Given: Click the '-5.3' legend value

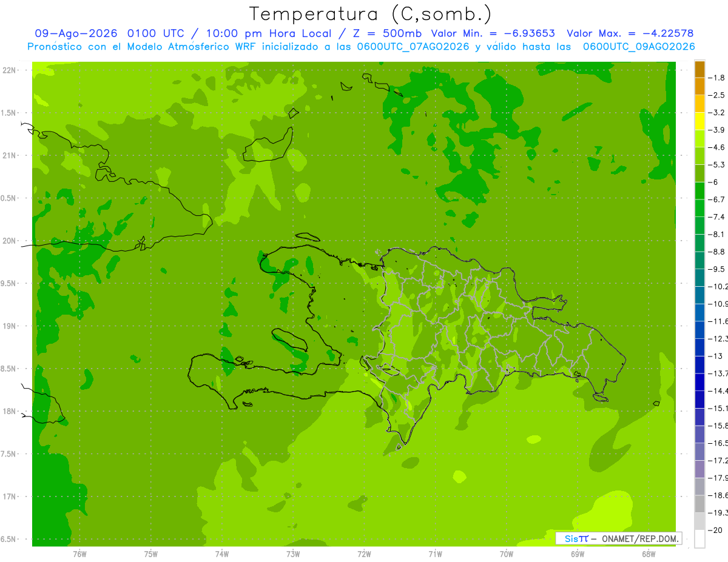Looking at the screenshot, I should [716, 165].
